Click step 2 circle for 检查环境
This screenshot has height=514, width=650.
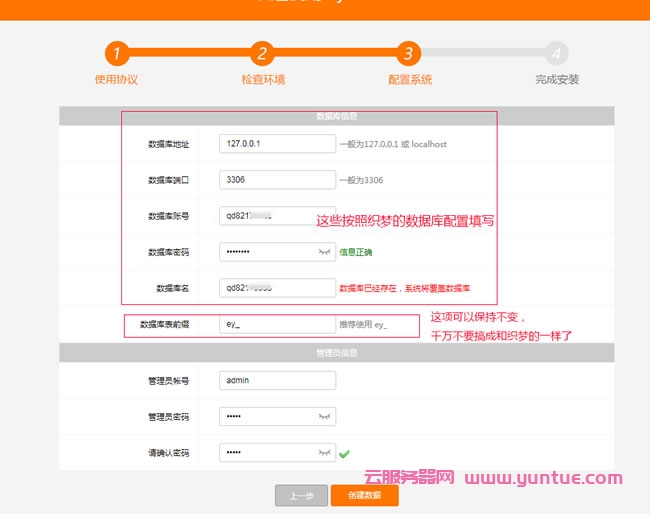click(x=262, y=53)
